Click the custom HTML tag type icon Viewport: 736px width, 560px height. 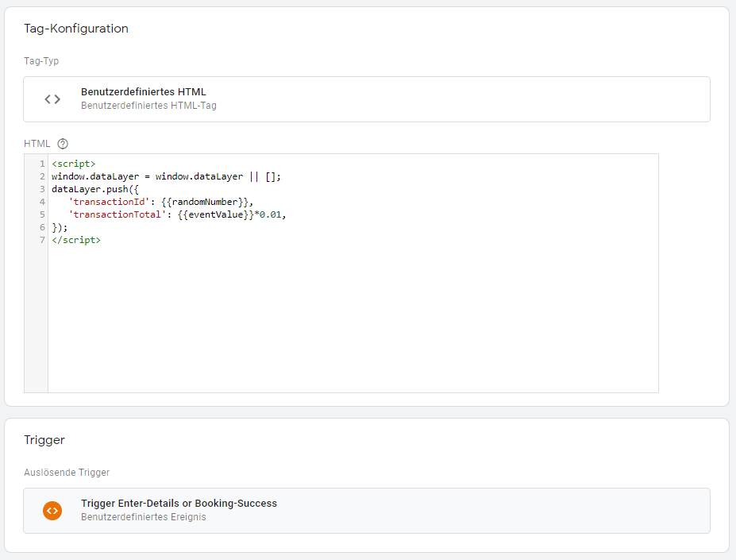pos(52,99)
